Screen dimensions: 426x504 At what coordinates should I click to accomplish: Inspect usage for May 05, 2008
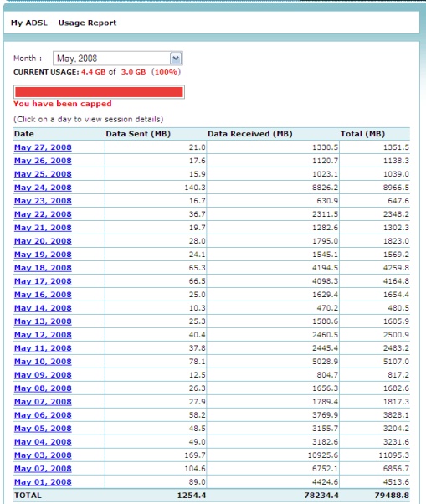pyautogui.click(x=43, y=429)
